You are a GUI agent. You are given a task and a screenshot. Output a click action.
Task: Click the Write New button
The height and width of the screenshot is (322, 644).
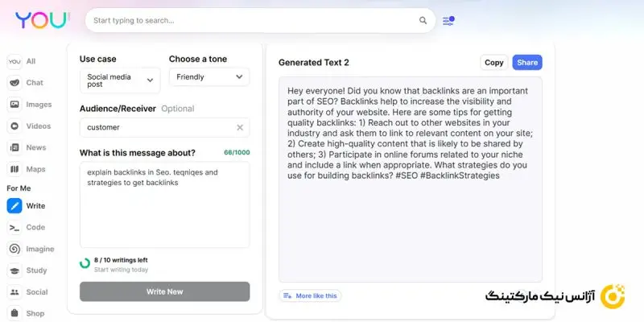[x=164, y=291]
